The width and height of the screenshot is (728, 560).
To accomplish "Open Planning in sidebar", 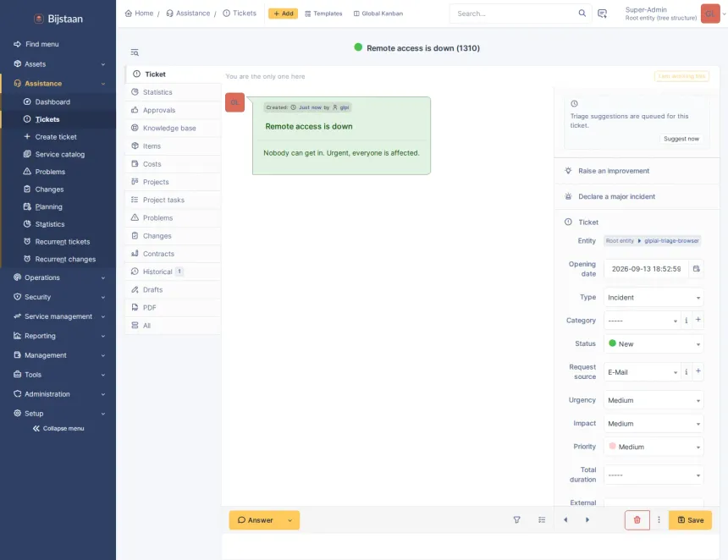I will click(48, 207).
